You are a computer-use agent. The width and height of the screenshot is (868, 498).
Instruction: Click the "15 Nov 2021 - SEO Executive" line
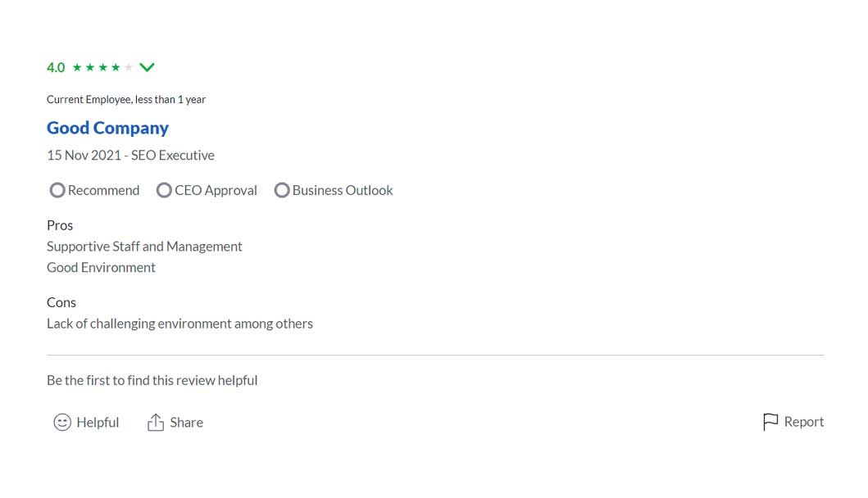(x=130, y=155)
